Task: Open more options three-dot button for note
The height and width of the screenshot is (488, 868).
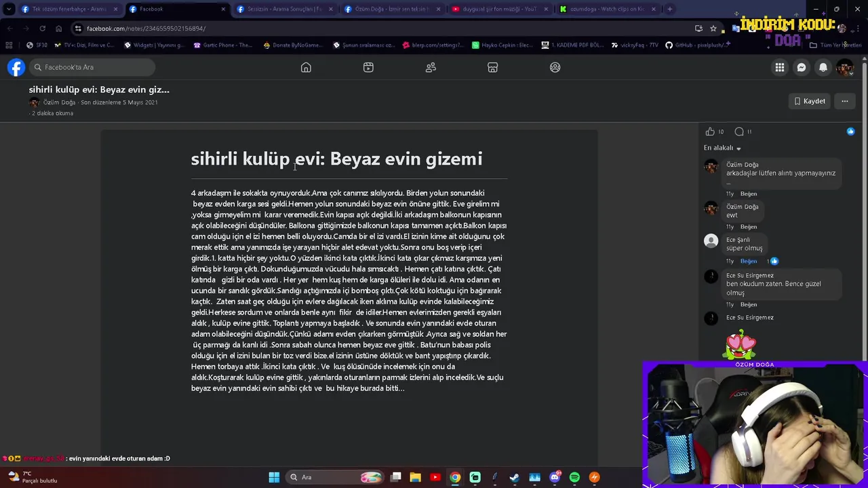Action: click(x=845, y=101)
